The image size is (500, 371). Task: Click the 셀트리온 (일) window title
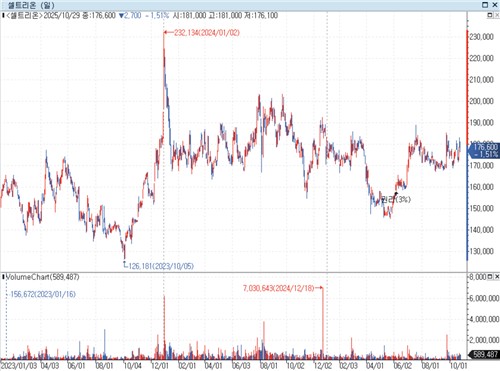tap(31, 5)
